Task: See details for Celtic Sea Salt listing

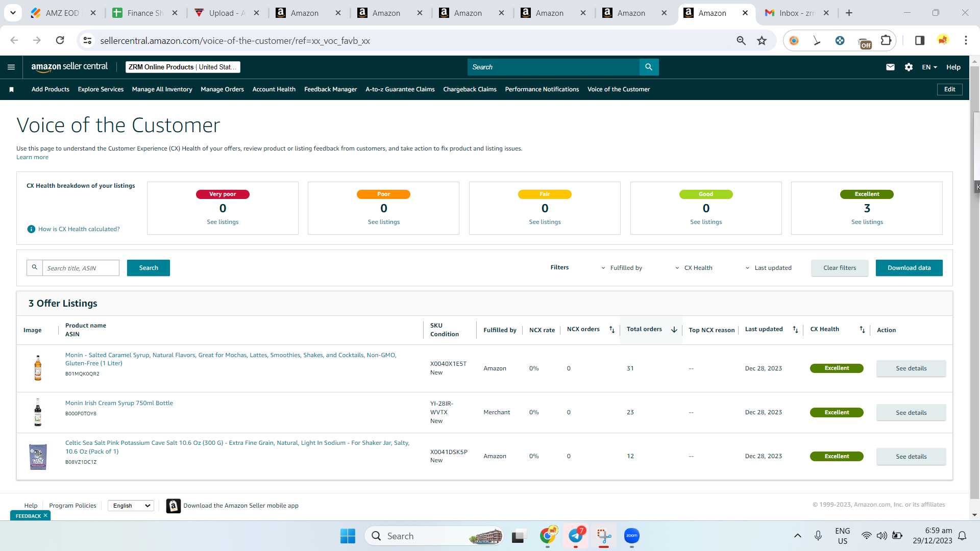Action: pyautogui.click(x=911, y=456)
